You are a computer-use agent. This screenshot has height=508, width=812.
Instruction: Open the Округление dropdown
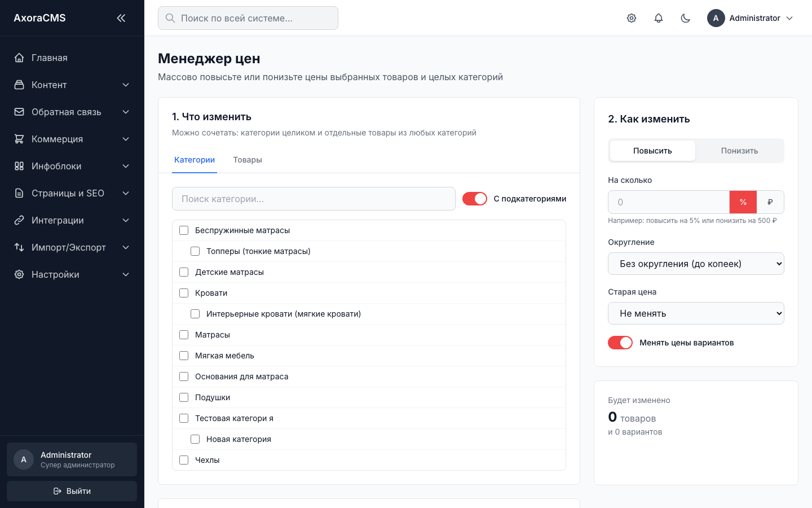696,264
